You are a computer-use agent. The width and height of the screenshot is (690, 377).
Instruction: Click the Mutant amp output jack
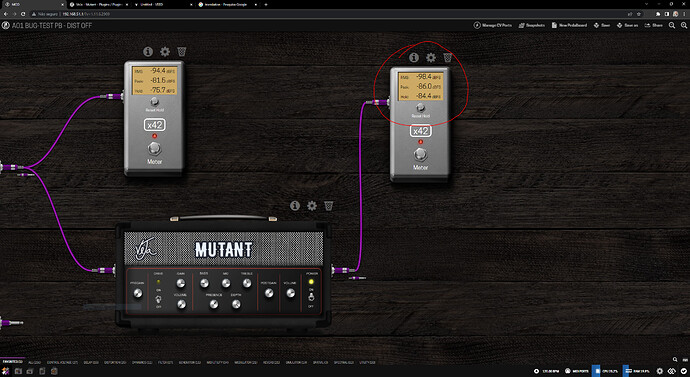(x=334, y=270)
